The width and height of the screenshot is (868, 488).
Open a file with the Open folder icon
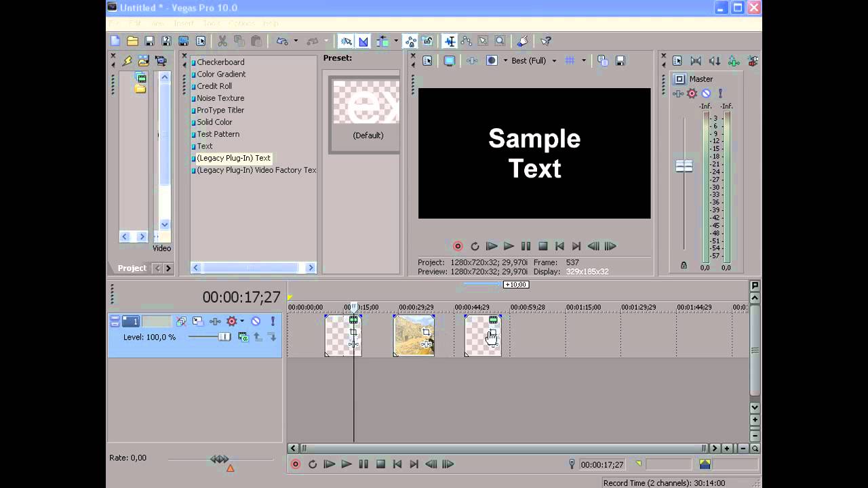[132, 41]
